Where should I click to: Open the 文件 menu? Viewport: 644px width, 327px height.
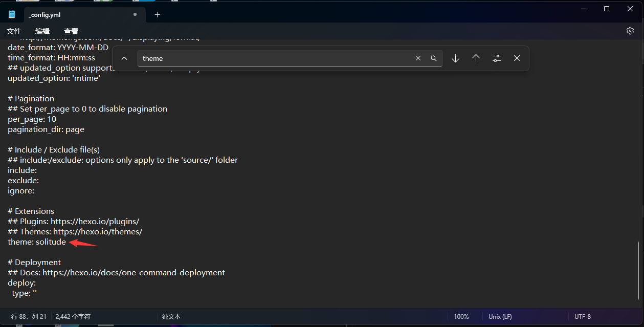click(x=14, y=31)
